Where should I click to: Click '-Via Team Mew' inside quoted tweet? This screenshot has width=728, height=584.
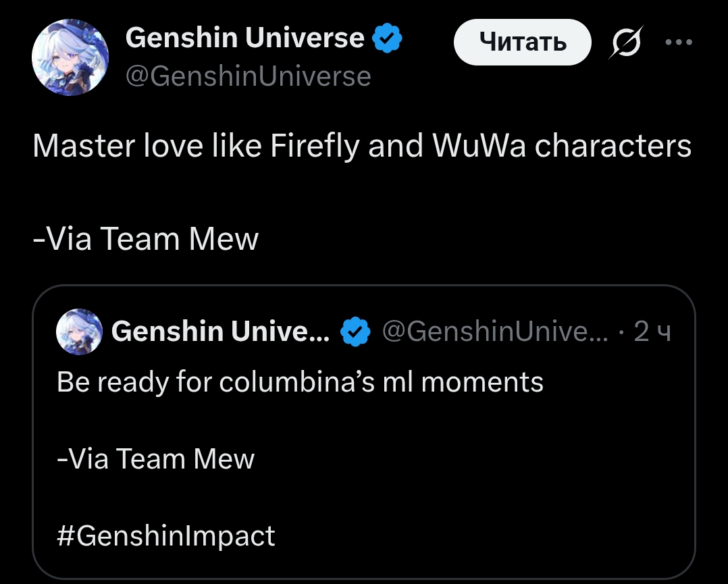point(156,459)
